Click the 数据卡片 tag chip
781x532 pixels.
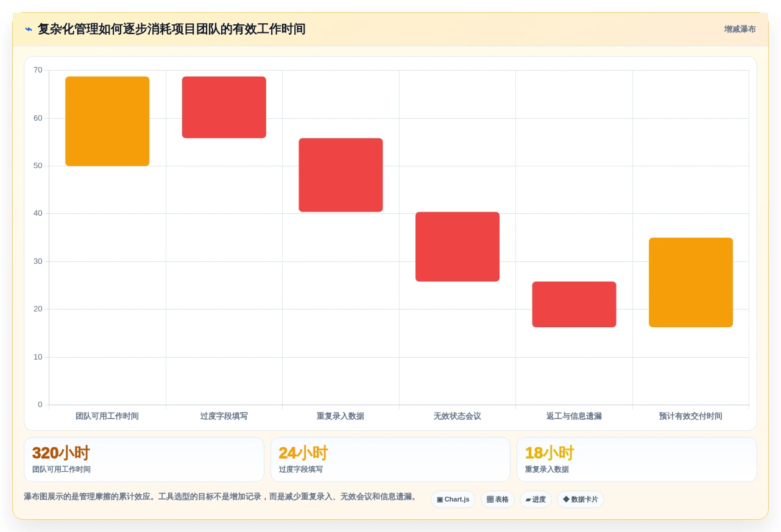point(581,499)
